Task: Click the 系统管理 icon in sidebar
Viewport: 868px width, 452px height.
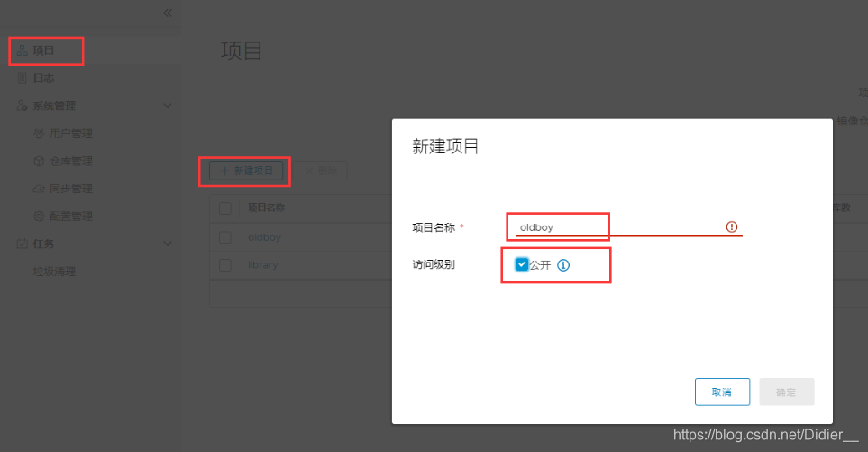Action: pos(23,106)
